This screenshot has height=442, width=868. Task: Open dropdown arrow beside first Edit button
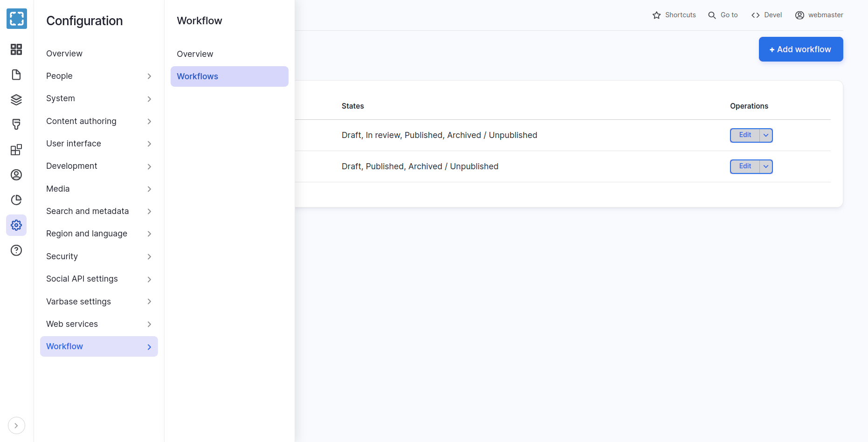tap(766, 135)
